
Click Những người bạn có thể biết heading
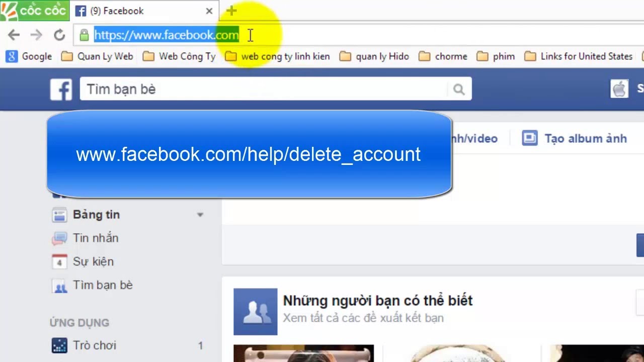click(378, 301)
